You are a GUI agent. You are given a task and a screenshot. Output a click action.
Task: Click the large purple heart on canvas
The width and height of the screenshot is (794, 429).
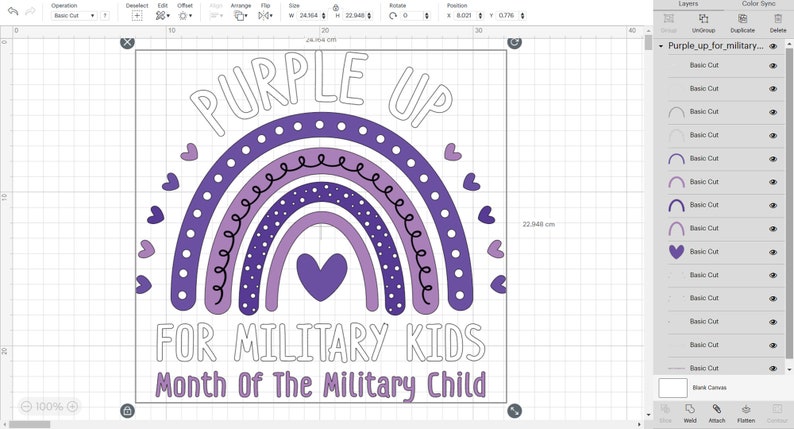pyautogui.click(x=322, y=276)
